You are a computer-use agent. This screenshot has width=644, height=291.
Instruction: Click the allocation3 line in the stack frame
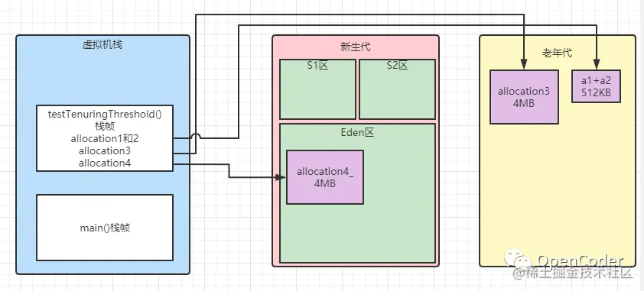point(105,150)
